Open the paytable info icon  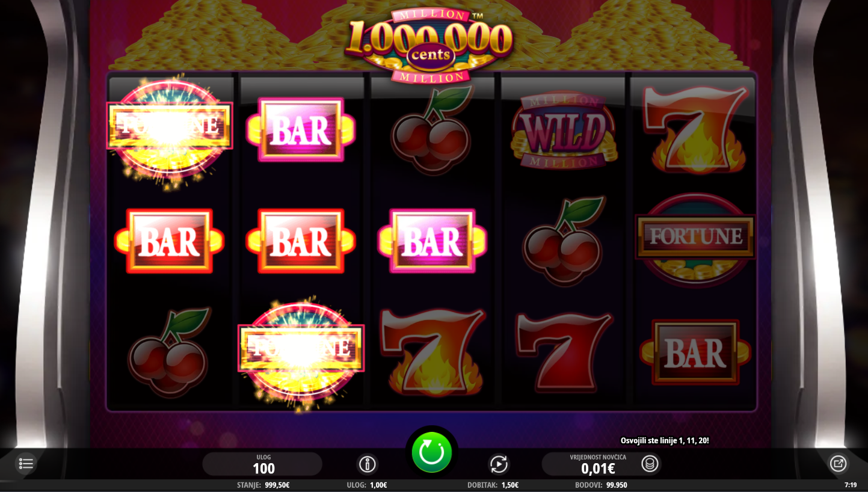368,464
